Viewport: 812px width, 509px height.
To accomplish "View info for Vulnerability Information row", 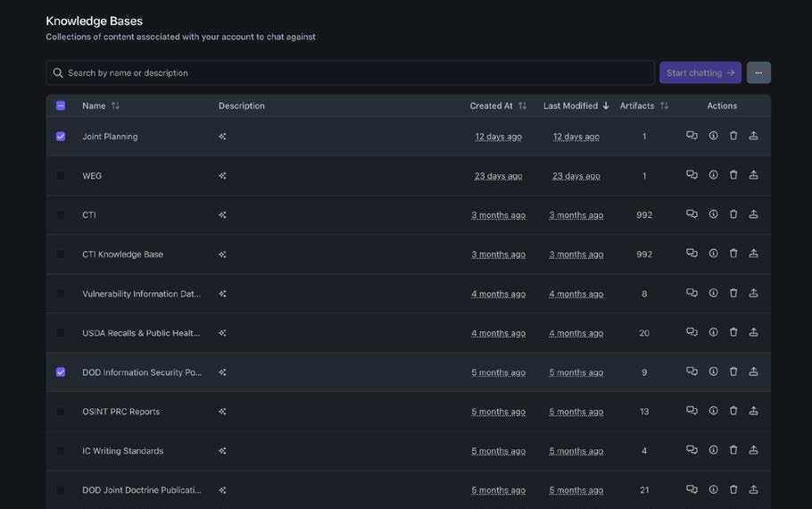I will [713, 293].
